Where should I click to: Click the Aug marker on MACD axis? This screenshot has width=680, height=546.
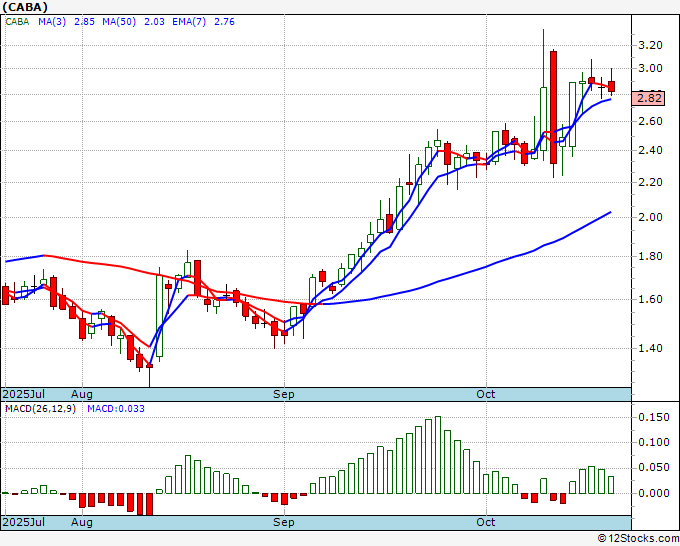pyautogui.click(x=82, y=522)
